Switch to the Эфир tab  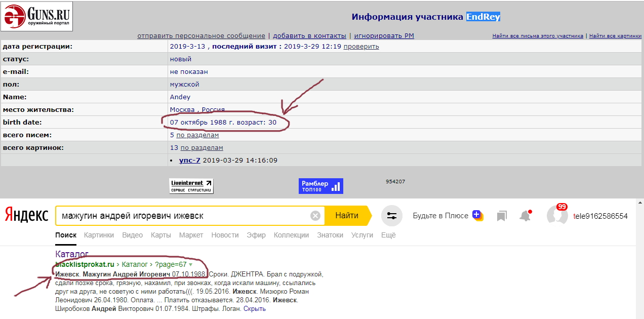click(256, 235)
